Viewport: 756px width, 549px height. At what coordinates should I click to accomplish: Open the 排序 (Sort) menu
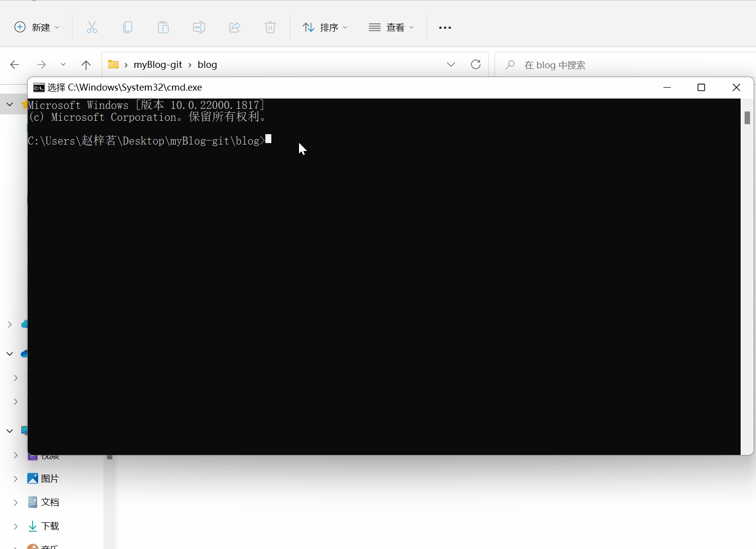(x=325, y=27)
